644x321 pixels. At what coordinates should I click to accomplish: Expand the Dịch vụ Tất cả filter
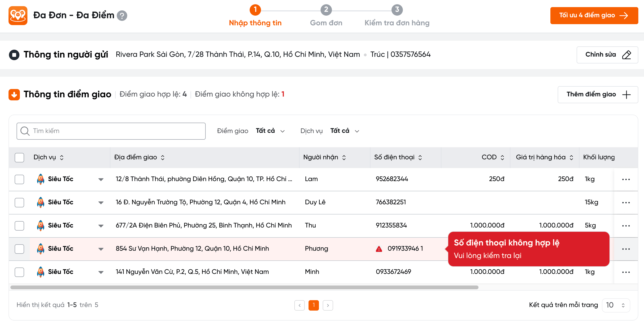click(344, 131)
